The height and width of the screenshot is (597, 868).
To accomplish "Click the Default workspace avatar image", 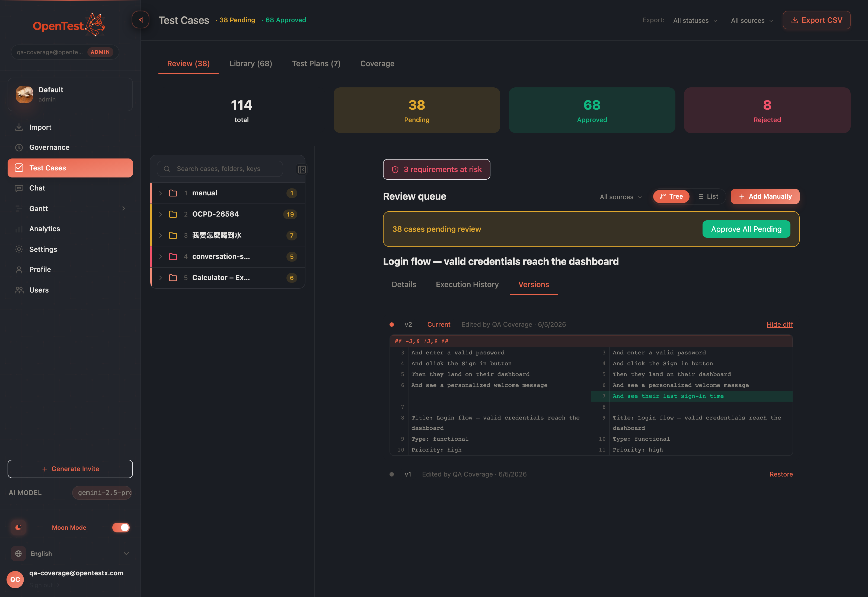I will click(24, 94).
